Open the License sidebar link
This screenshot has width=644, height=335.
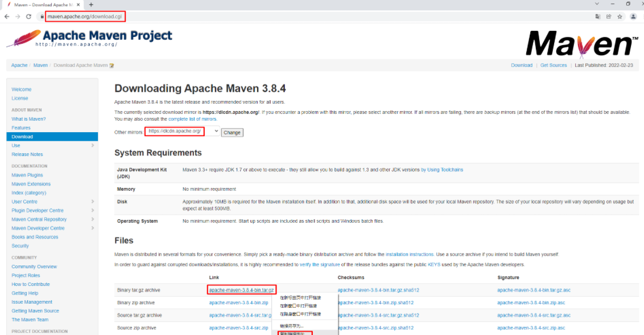click(20, 99)
